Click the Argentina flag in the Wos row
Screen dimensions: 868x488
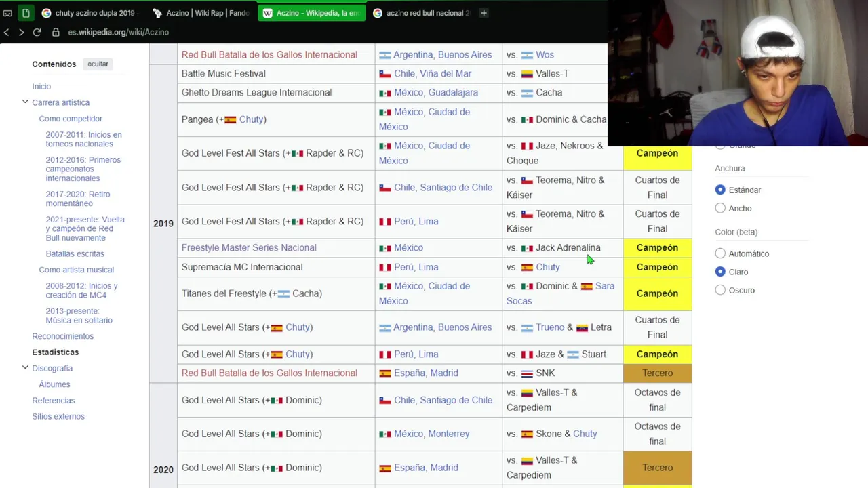(527, 55)
